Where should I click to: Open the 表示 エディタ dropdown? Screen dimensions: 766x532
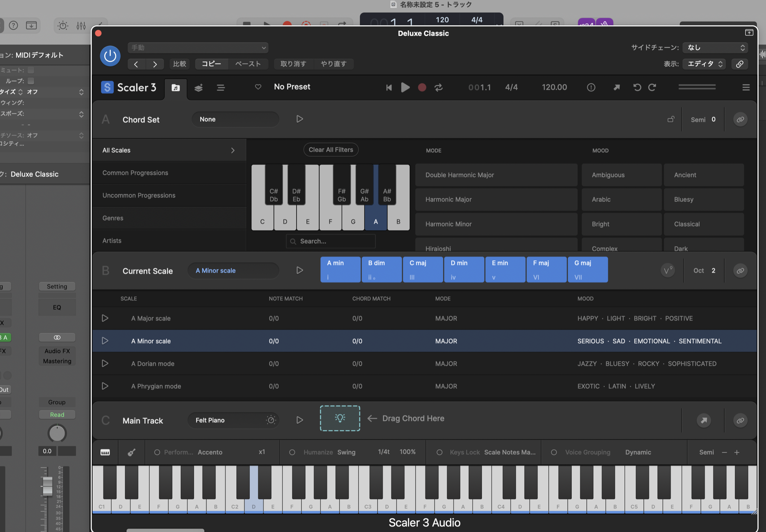pos(705,64)
